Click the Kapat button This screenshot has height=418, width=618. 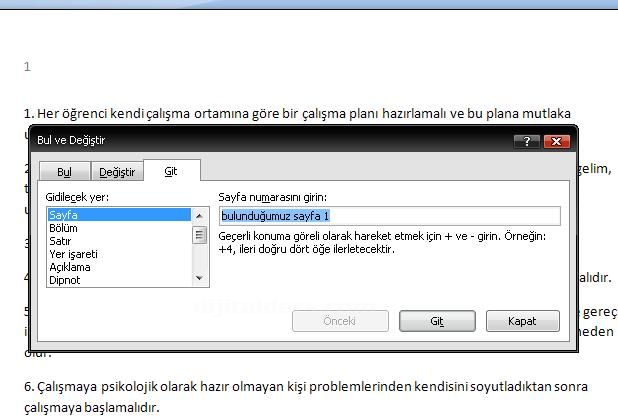point(523,321)
